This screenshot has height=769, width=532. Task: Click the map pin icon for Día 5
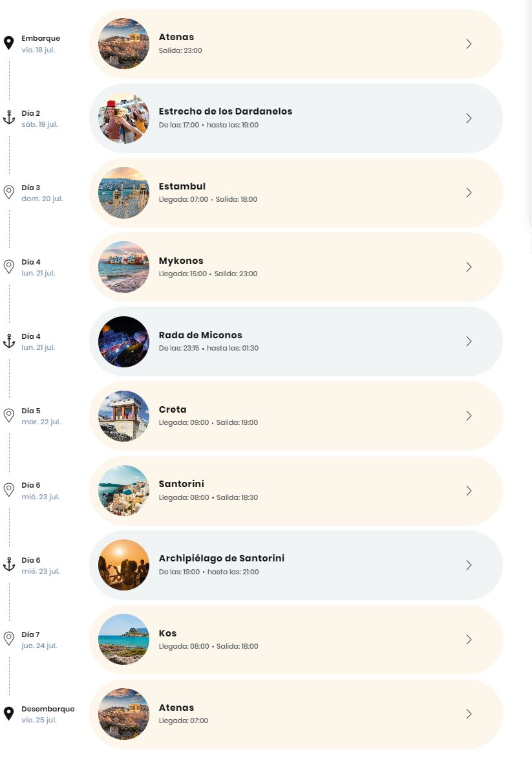(x=9, y=415)
